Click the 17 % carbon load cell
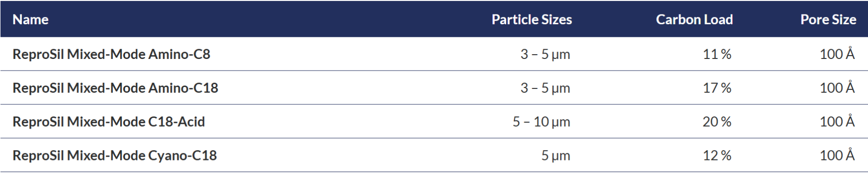 717,88
